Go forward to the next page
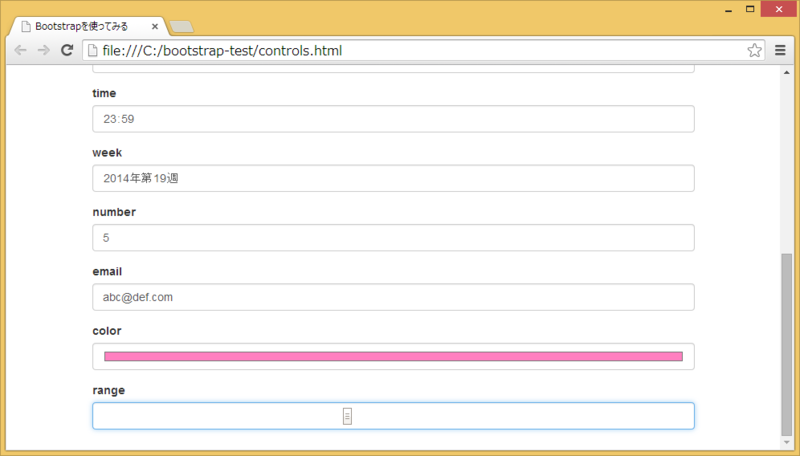Viewport: 800px width, 456px height. pos(43,50)
